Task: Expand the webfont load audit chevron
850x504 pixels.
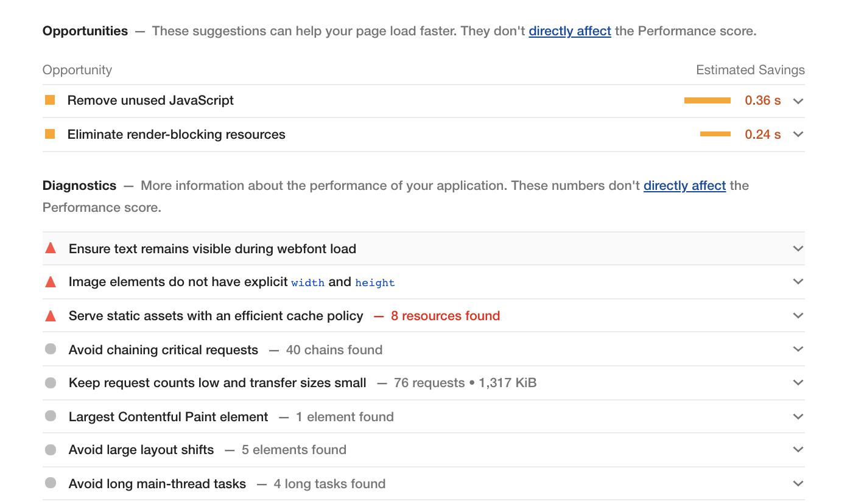Action: (x=798, y=248)
